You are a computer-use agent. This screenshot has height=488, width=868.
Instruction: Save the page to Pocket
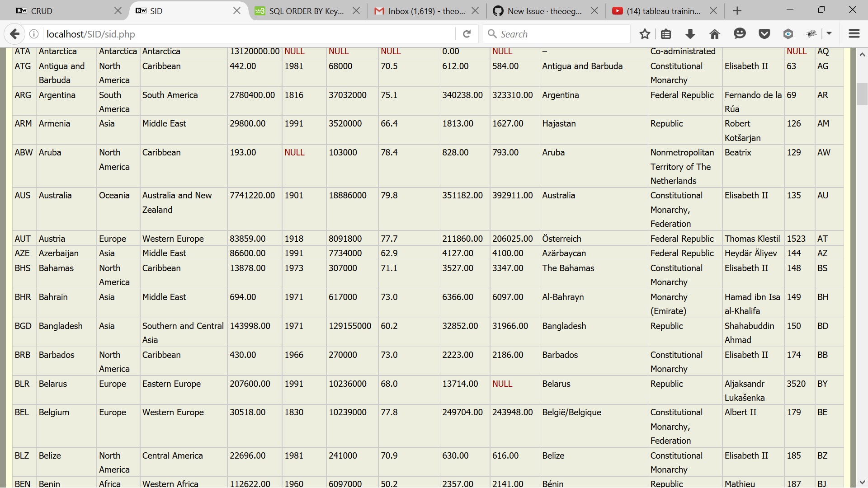[x=764, y=34]
